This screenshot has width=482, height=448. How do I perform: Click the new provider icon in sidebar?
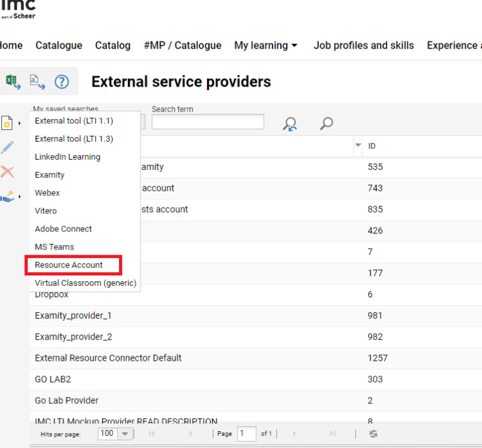click(x=8, y=122)
